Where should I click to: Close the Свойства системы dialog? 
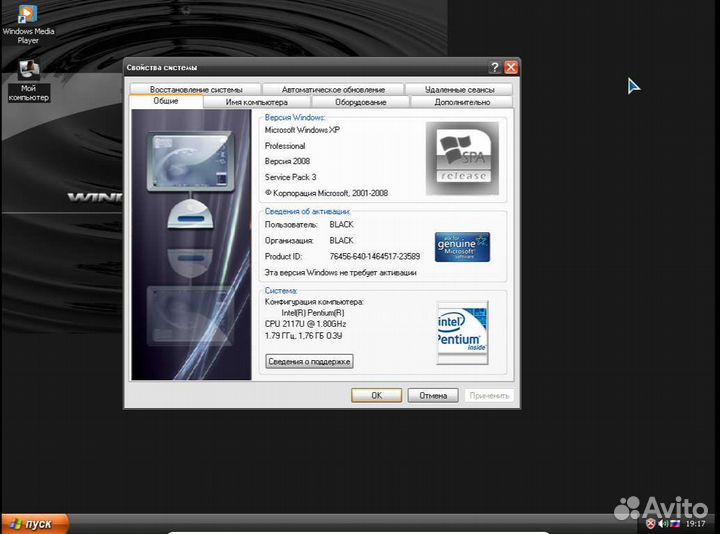pyautogui.click(x=511, y=67)
